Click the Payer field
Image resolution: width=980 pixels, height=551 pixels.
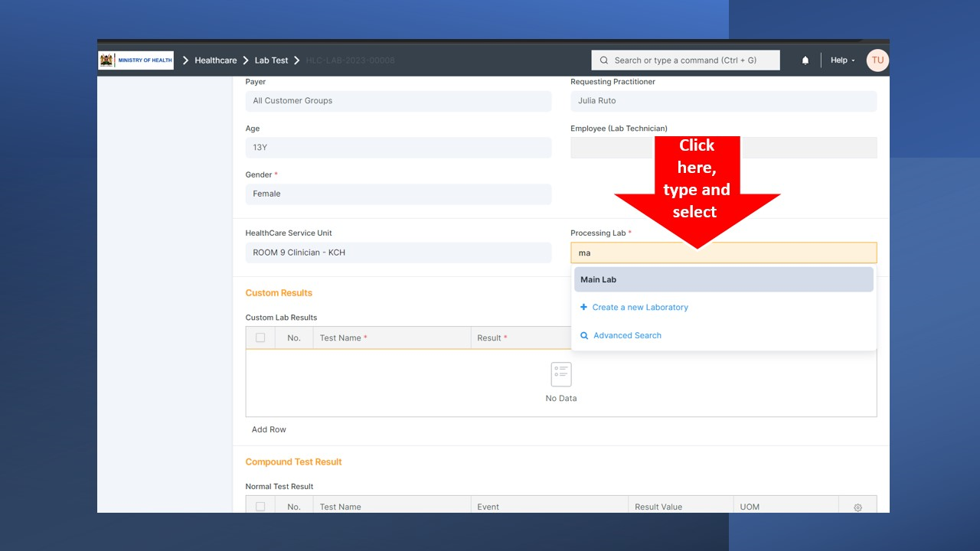click(398, 101)
